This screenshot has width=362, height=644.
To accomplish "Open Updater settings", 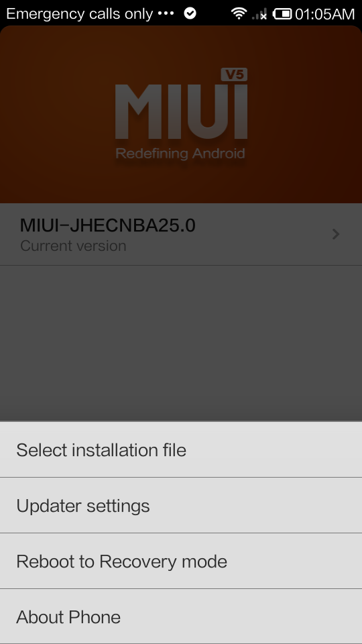I will coord(181,505).
